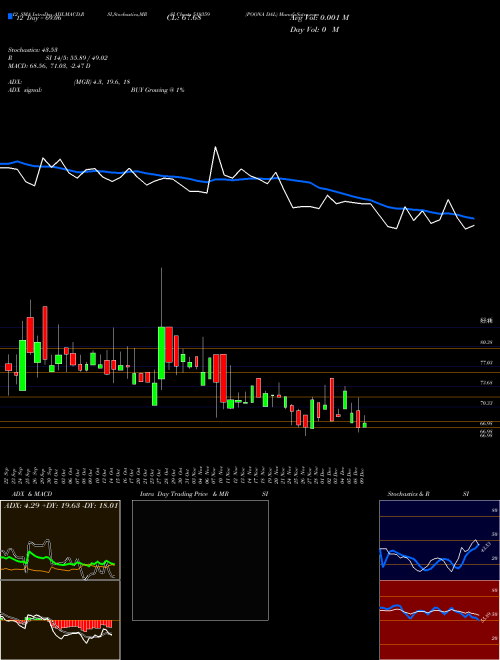Select the ADX: 4.29 +DY: 19.63 header
Screen dimensions: 500x660
(61, 505)
